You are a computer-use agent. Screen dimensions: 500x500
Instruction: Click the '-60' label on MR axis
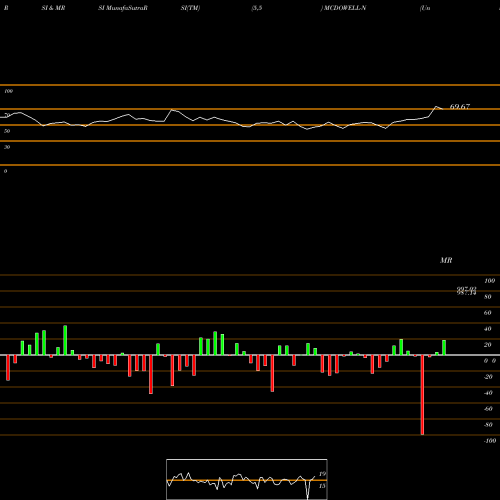tap(488, 409)
